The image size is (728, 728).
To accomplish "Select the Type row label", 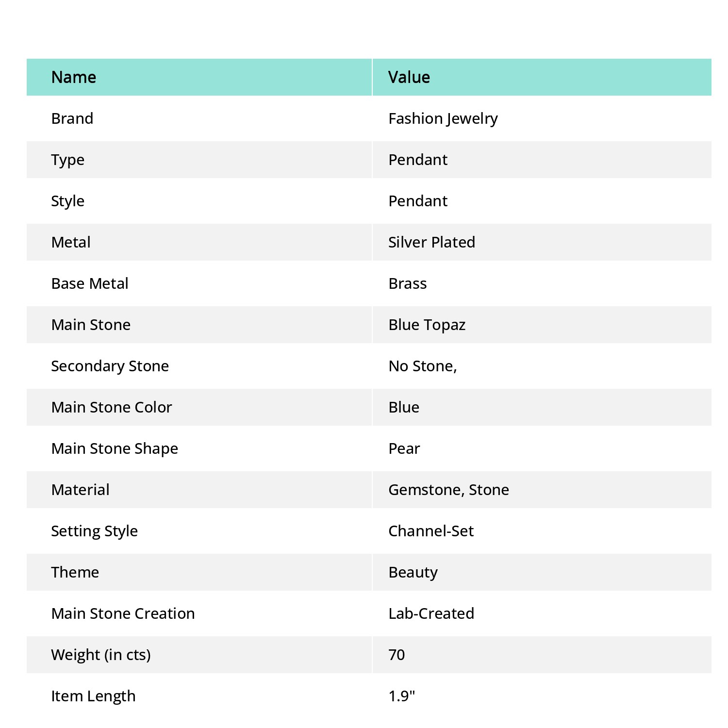I will click(x=68, y=160).
